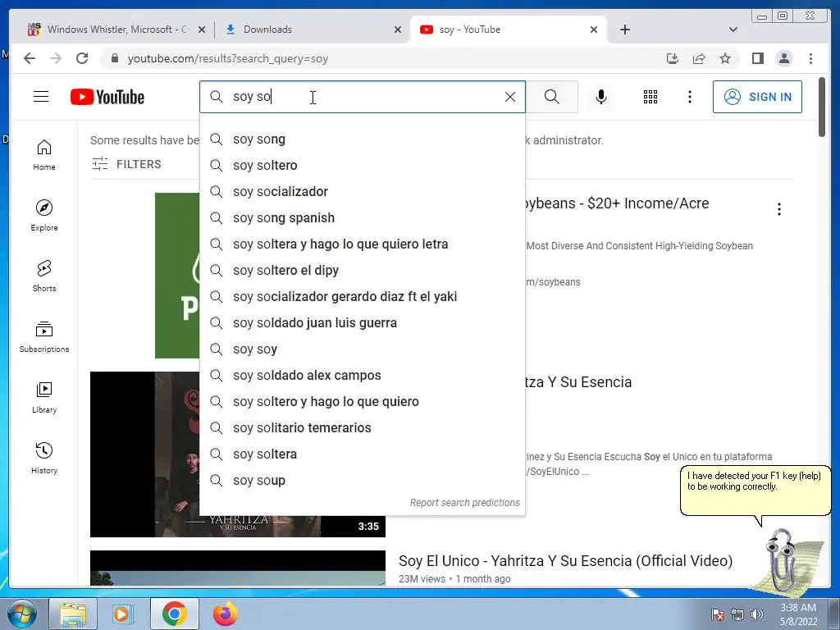The image size is (840, 630).
Task: Reload the page
Action: coord(82,58)
